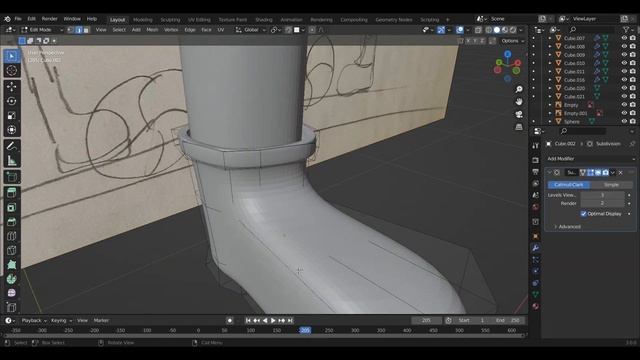This screenshot has height=360, width=640.
Task: Select the Knife tool
Action: [11, 250]
